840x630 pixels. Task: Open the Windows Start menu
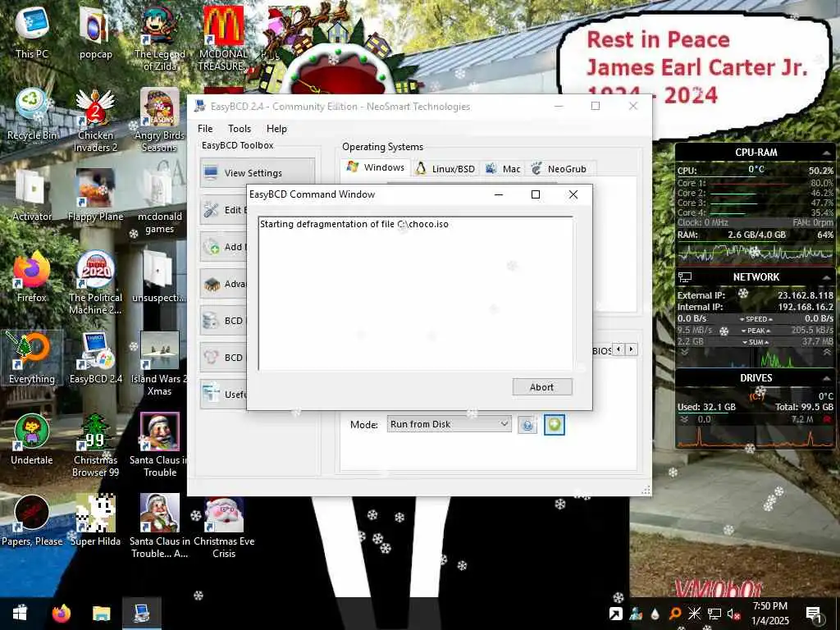click(20, 613)
